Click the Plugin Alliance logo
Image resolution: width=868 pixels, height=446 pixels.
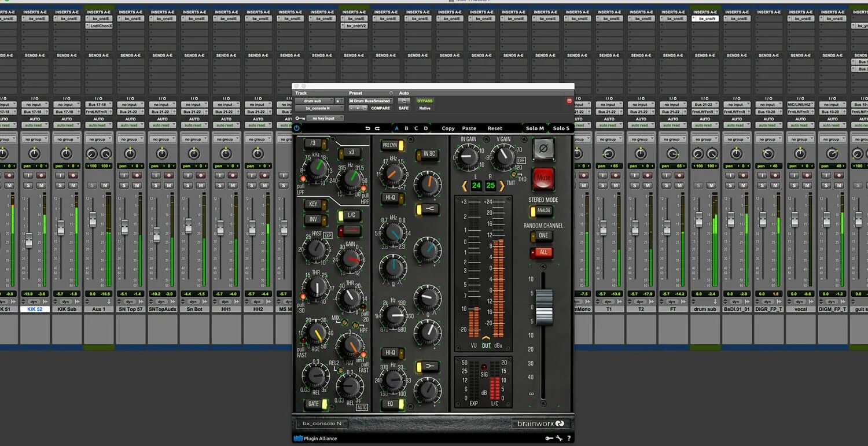pyautogui.click(x=316, y=438)
